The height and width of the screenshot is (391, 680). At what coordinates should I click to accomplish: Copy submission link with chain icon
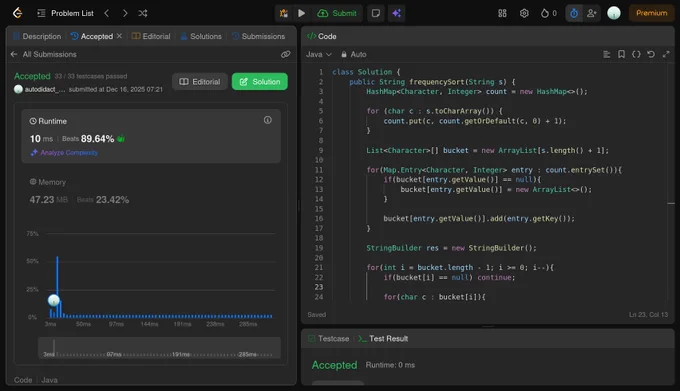pos(285,54)
